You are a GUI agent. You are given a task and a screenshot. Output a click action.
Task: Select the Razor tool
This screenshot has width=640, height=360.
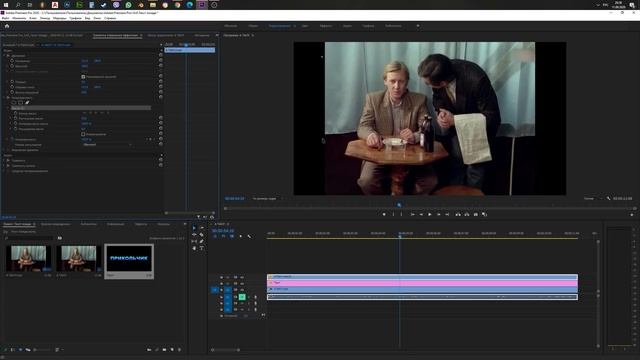[x=202, y=235]
